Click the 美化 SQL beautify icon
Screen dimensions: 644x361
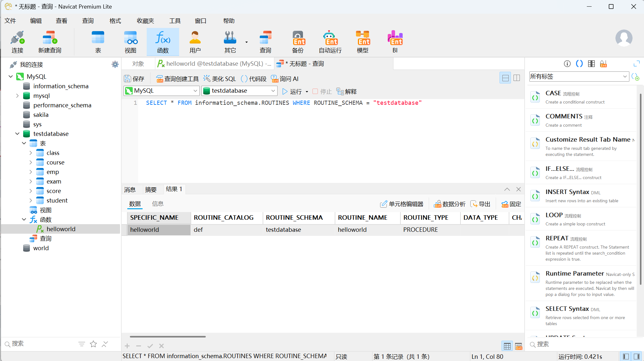pos(207,78)
